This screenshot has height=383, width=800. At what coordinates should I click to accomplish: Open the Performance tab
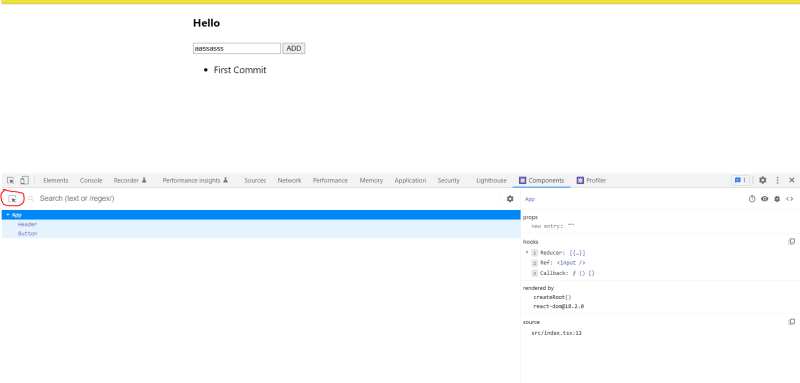[x=330, y=181]
